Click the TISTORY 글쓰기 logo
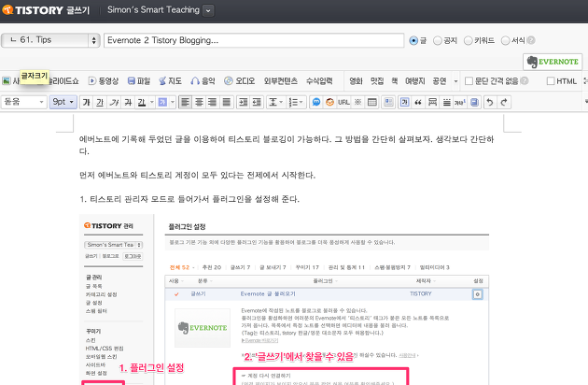The width and height of the screenshot is (588, 385). (x=46, y=10)
